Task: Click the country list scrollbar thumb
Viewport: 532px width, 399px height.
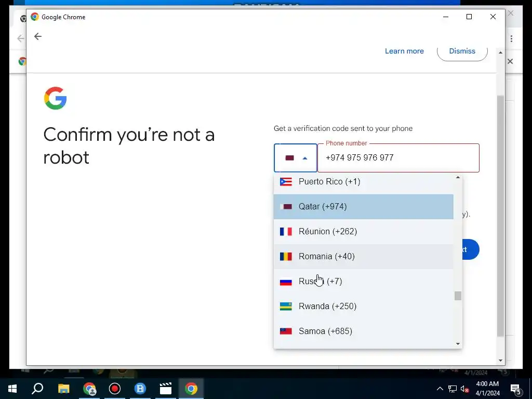Action: (458, 296)
